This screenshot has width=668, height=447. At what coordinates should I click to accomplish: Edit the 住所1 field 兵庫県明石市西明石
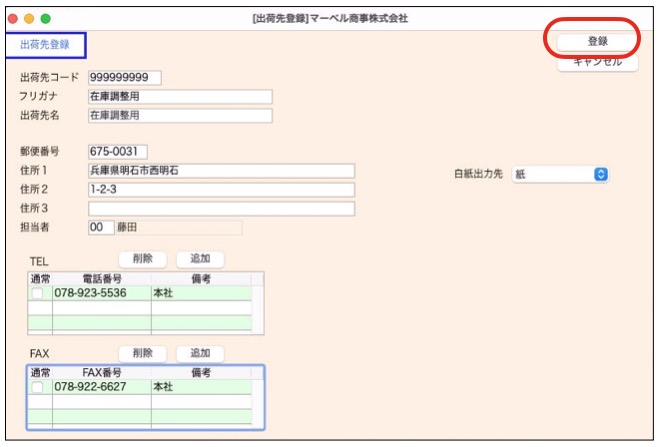point(221,171)
